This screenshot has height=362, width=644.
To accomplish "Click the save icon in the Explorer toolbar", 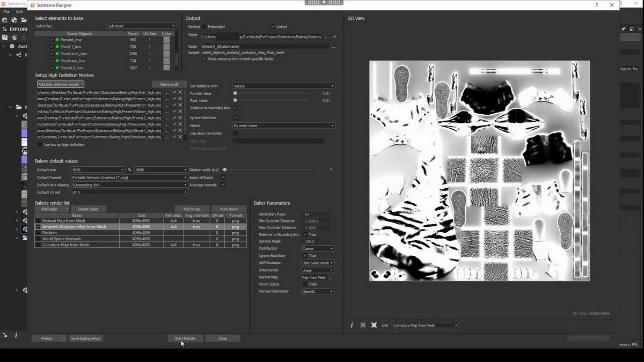I will [5, 38].
